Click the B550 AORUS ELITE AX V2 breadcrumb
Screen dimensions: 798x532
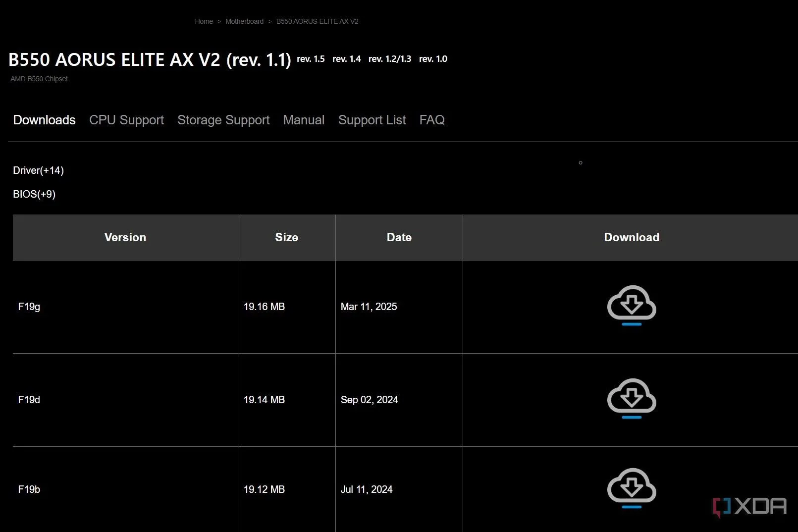click(317, 21)
